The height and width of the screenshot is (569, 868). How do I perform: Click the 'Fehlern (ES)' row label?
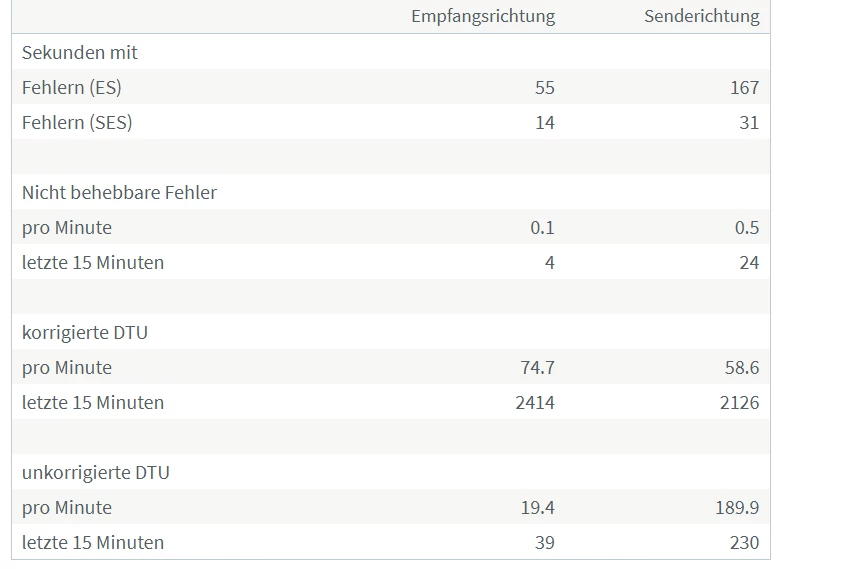coord(72,87)
